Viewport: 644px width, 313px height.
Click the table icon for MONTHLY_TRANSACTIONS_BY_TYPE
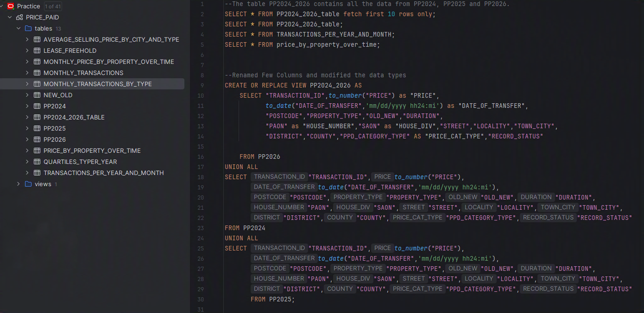[37, 84]
